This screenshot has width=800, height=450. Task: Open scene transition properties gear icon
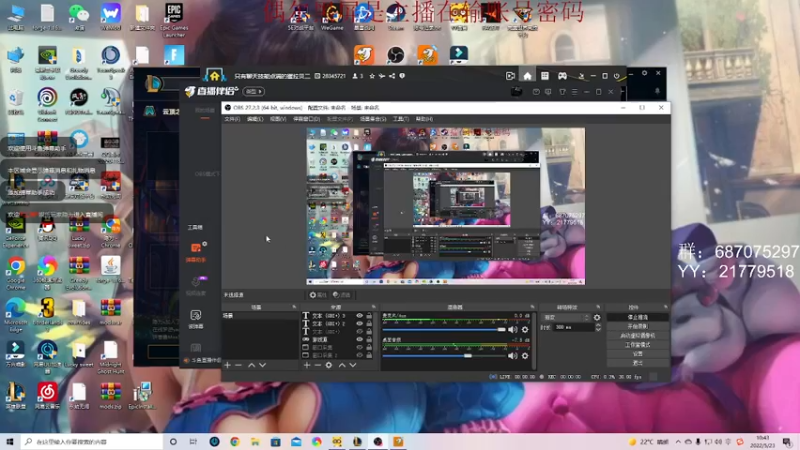pos(597,317)
